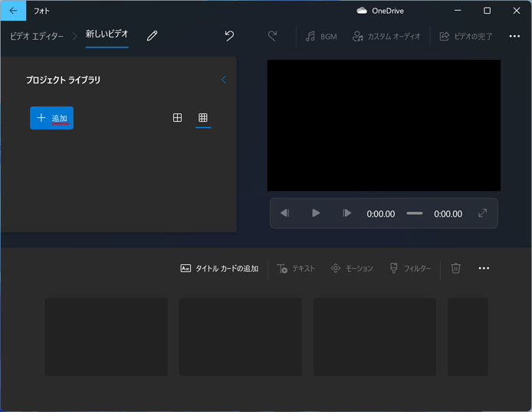Select the 新しいビデオ title tab
This screenshot has width=532, height=412.
[x=107, y=34]
